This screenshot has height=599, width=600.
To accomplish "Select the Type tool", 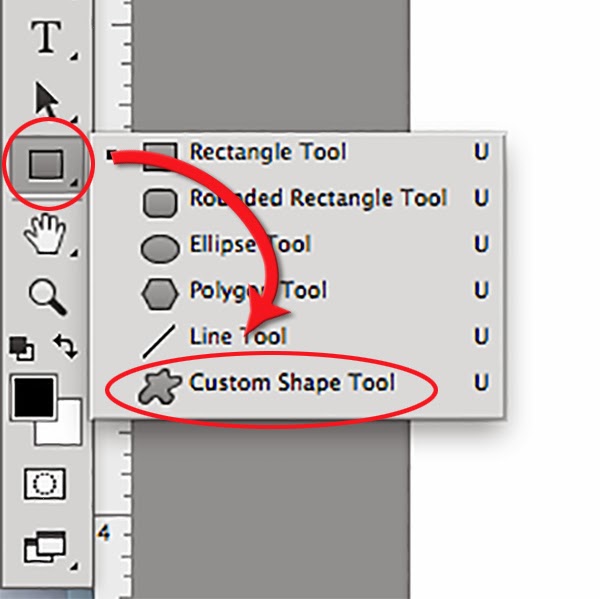I will (x=45, y=38).
